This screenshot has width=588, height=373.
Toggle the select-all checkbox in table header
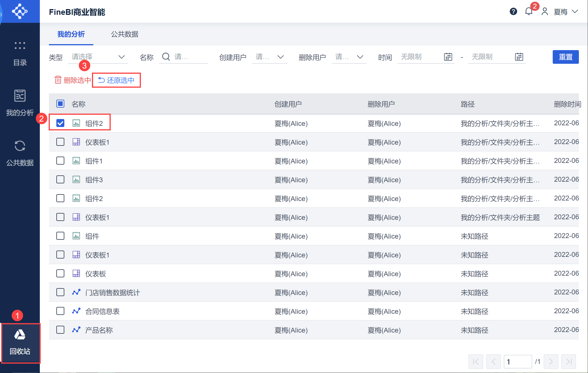[x=60, y=104]
